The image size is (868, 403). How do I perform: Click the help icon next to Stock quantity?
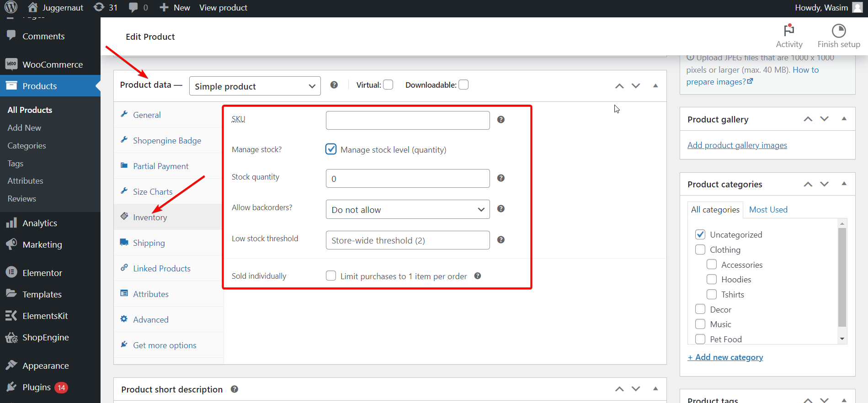point(501,178)
